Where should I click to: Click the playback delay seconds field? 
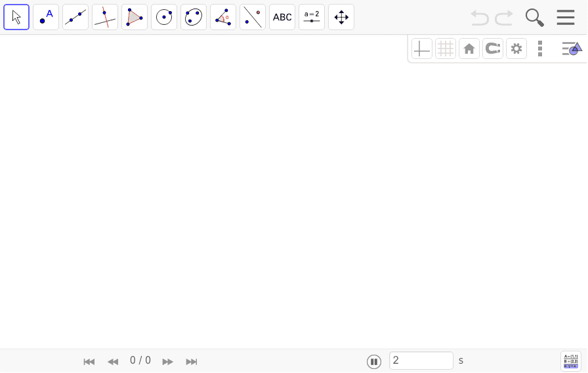(421, 361)
